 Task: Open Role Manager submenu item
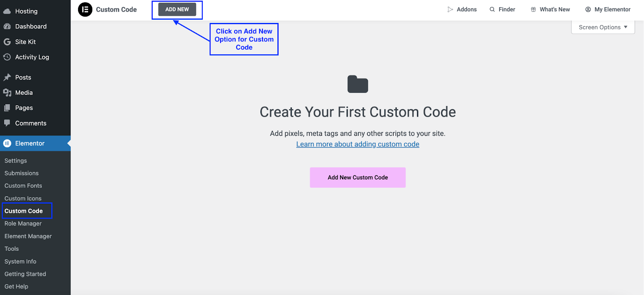point(23,223)
